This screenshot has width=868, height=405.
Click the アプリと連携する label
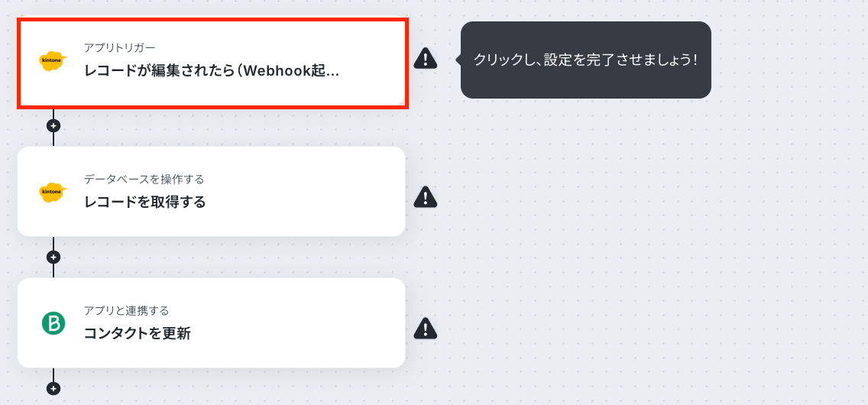tap(126, 310)
